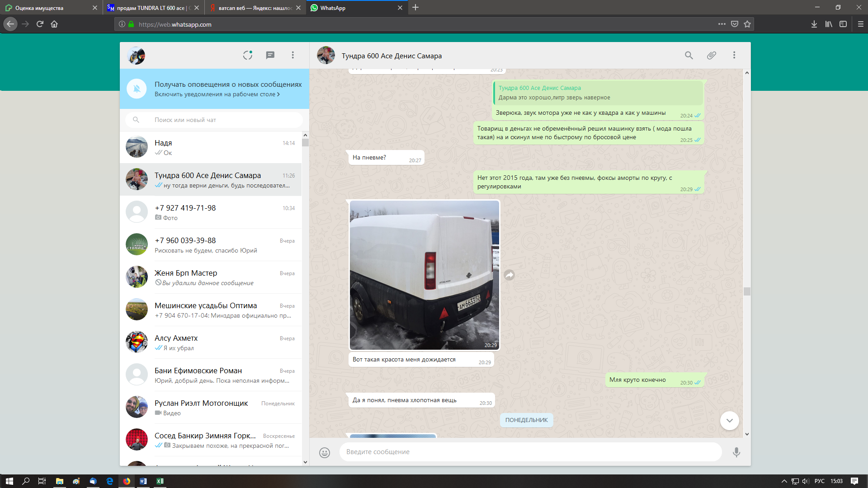This screenshot has height=488, width=868.
Task: Click the conversation scrollbar up arrow
Action: click(x=747, y=73)
